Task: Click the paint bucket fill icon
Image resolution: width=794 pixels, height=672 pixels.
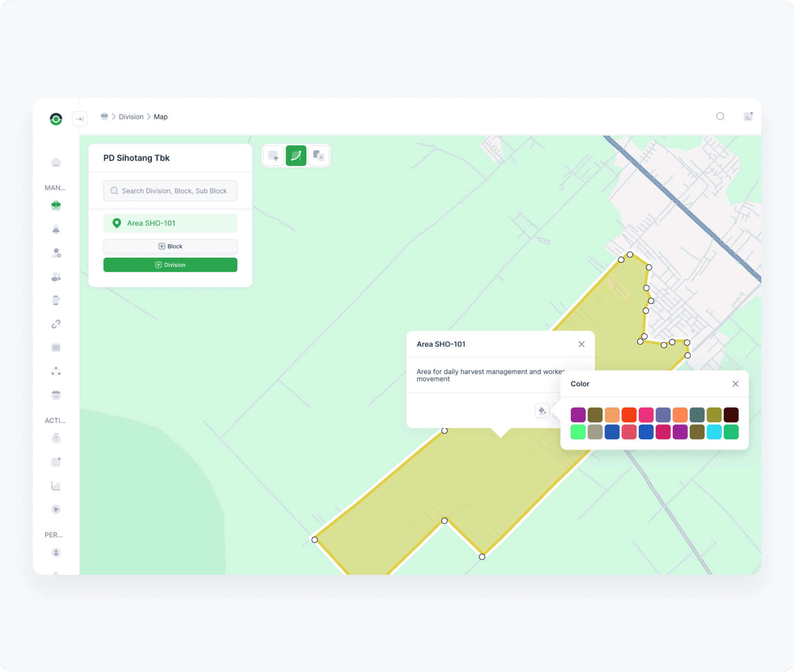Action: click(542, 411)
